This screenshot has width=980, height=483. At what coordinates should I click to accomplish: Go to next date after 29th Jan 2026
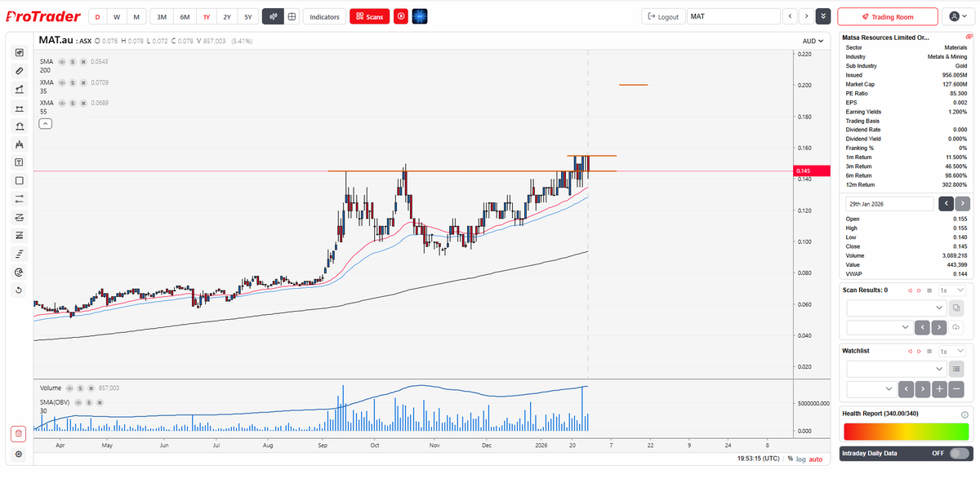963,203
